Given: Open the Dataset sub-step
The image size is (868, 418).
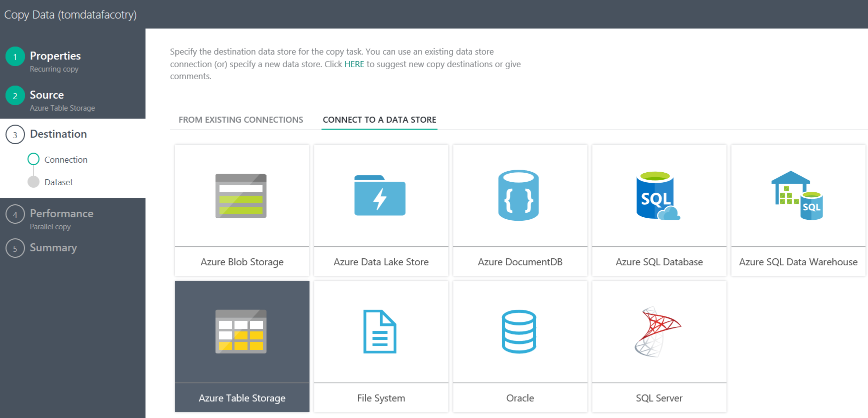Looking at the screenshot, I should click(58, 182).
